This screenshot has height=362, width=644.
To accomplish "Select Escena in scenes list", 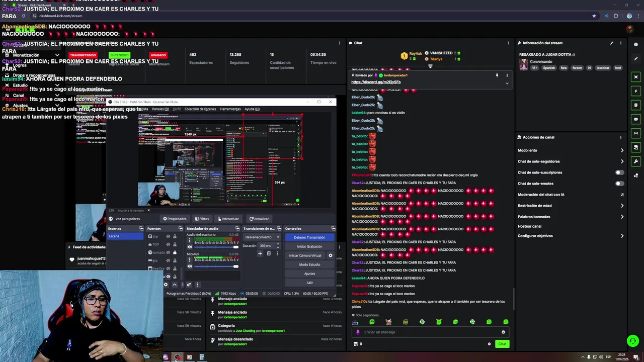I will click(x=126, y=236).
